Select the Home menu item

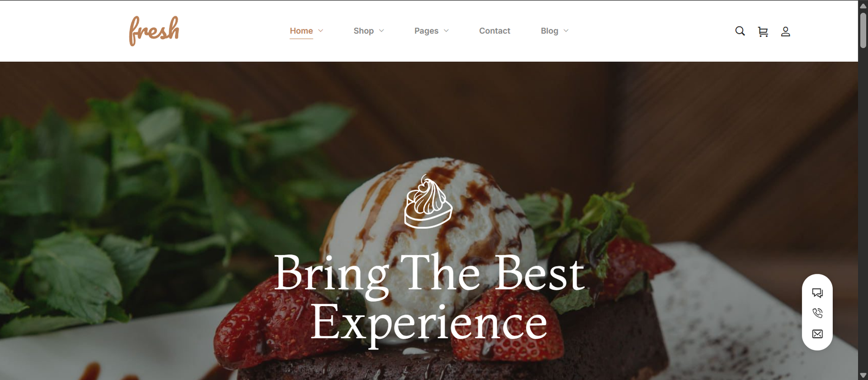coord(301,31)
